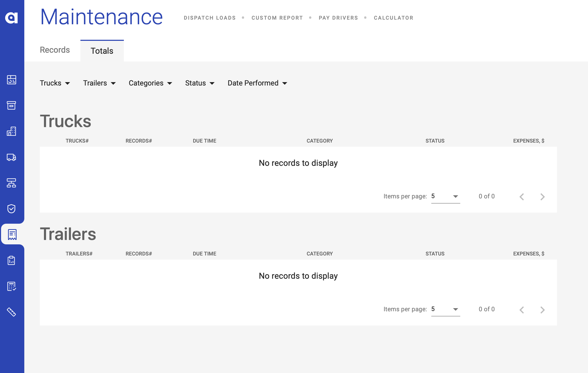The height and width of the screenshot is (373, 588).
Task: Open the clipboard chart sidebar icon
Action: (x=11, y=260)
